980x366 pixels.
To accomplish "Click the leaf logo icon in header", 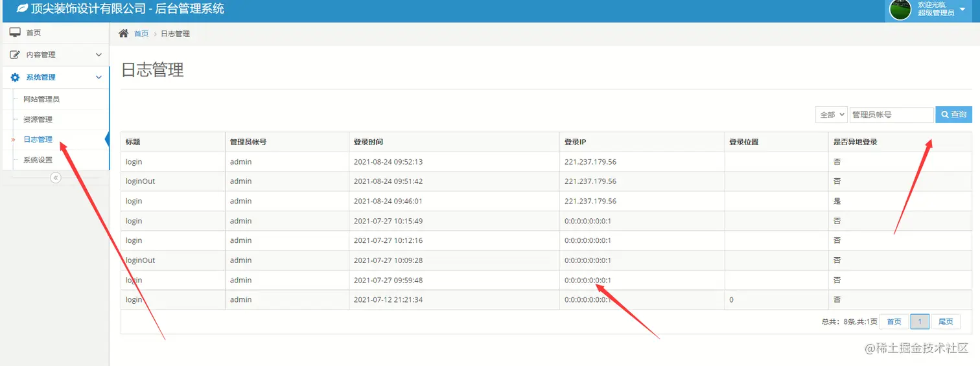I will click(22, 8).
